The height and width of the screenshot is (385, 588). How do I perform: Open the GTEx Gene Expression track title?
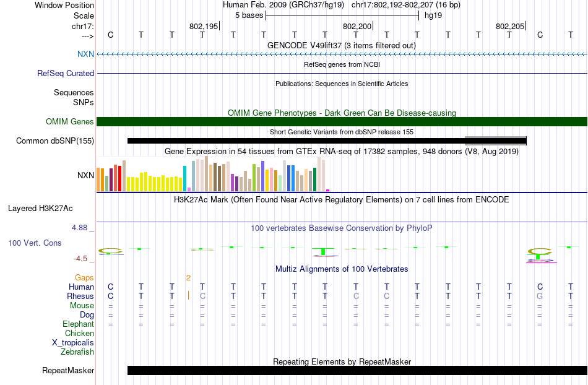click(342, 152)
